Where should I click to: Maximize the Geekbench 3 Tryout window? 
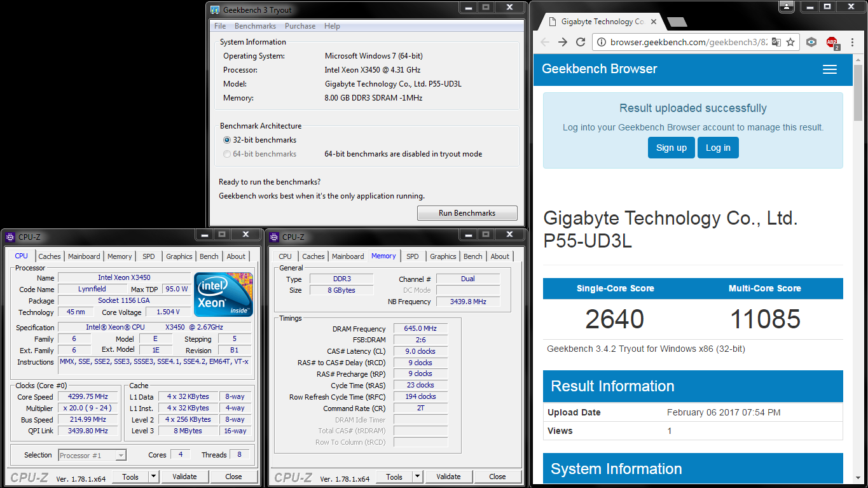coord(486,7)
